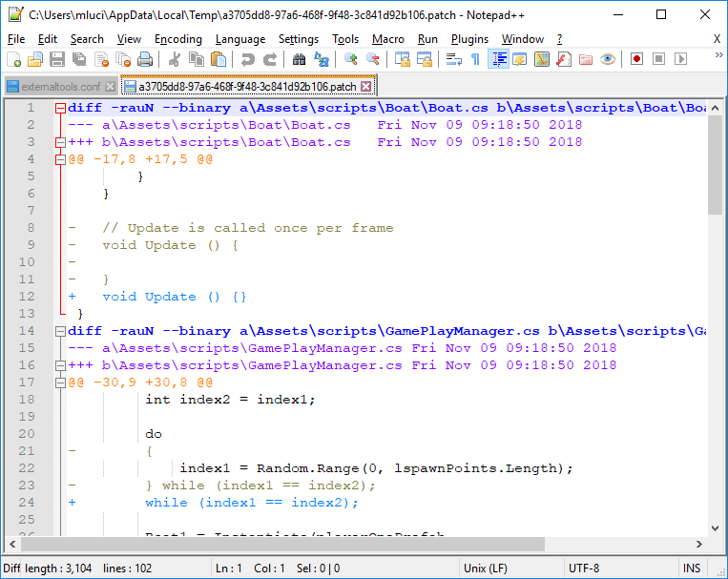Cut selection using the scissors icon

[174, 59]
